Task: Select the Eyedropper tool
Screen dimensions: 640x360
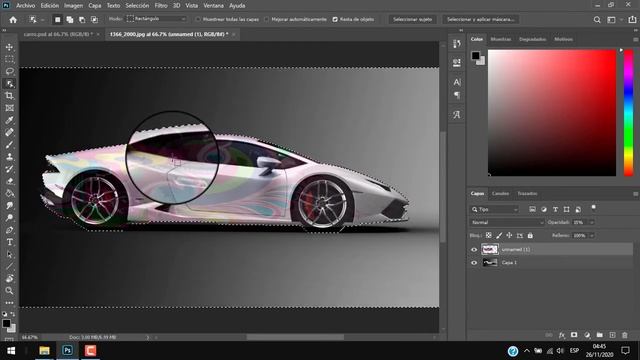Action: point(9,120)
